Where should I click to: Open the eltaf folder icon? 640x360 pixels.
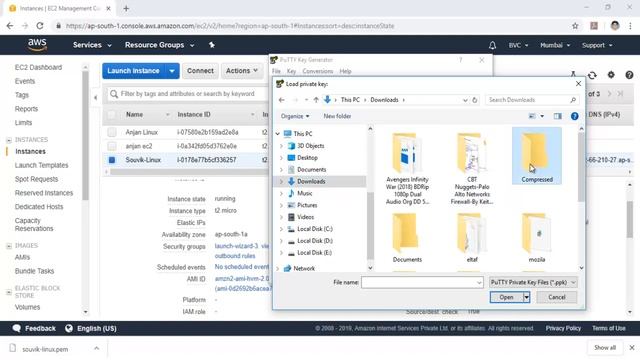pyautogui.click(x=472, y=233)
